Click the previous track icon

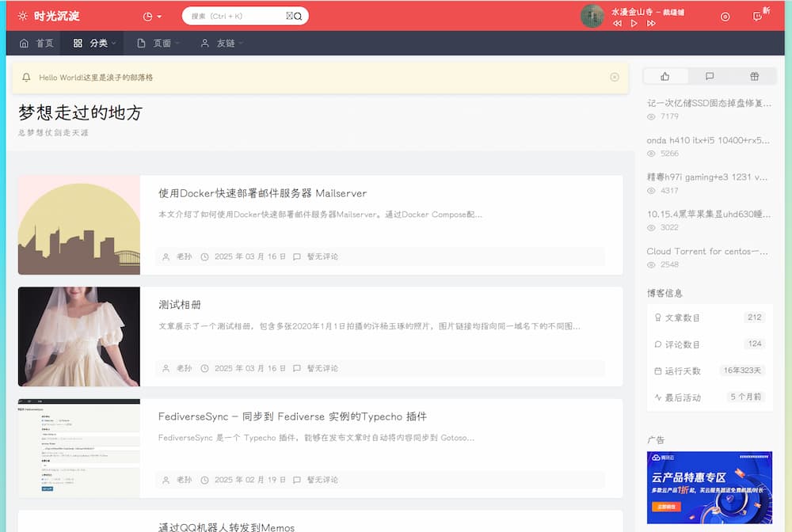click(617, 23)
